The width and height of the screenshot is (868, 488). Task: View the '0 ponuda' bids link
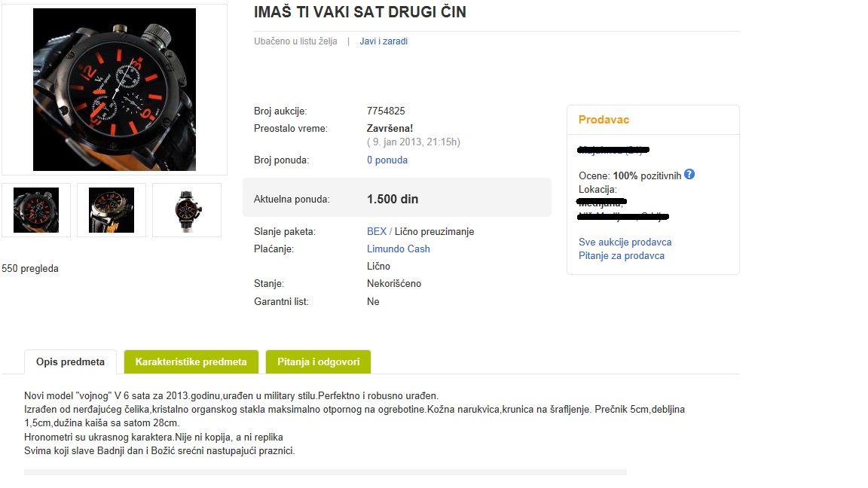point(387,160)
